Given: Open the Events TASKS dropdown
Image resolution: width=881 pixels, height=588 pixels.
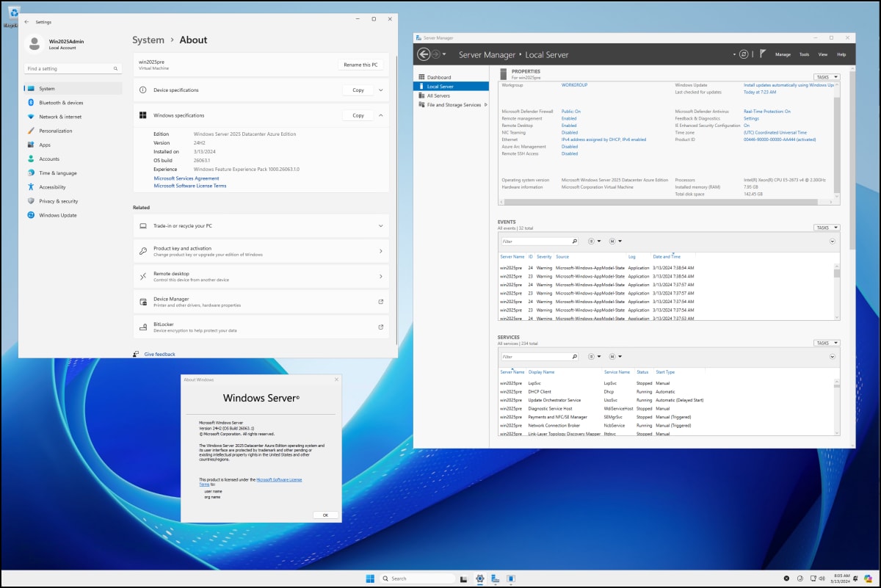Looking at the screenshot, I should [x=827, y=228].
